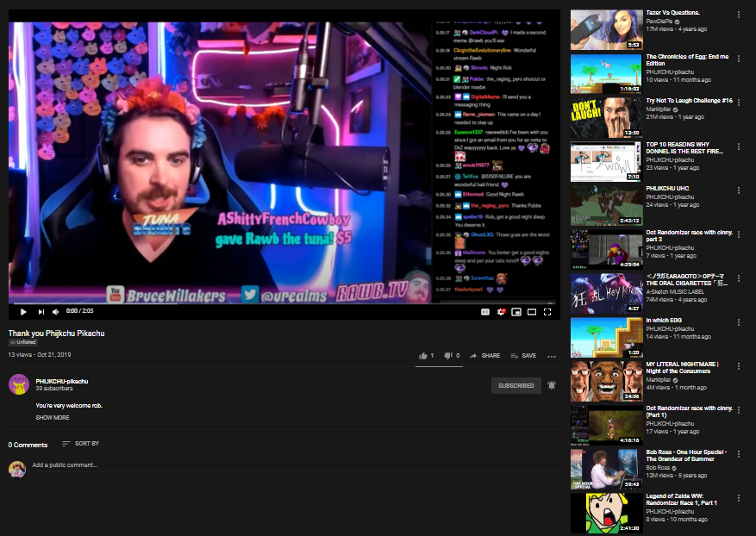Open options for Legend of Zelda WW Race
Image resolution: width=756 pixels, height=536 pixels.
pyautogui.click(x=738, y=498)
